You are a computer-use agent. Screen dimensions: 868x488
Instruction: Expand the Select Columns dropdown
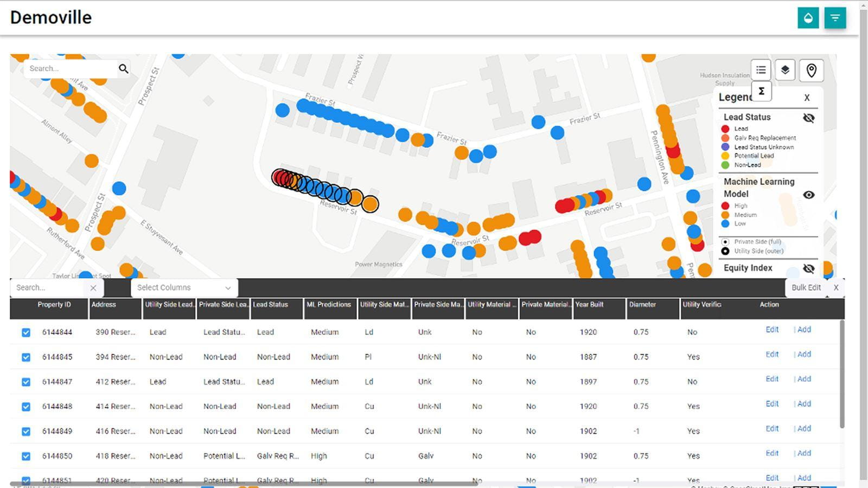point(184,288)
